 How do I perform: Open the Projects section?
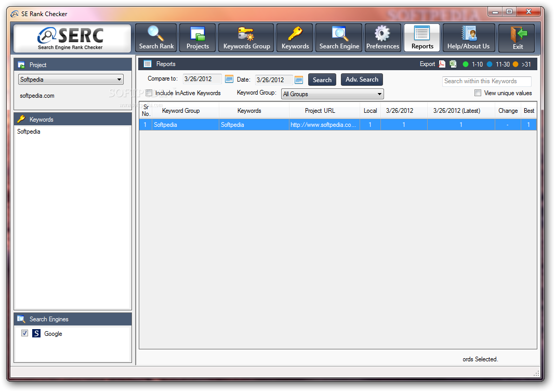click(x=197, y=37)
